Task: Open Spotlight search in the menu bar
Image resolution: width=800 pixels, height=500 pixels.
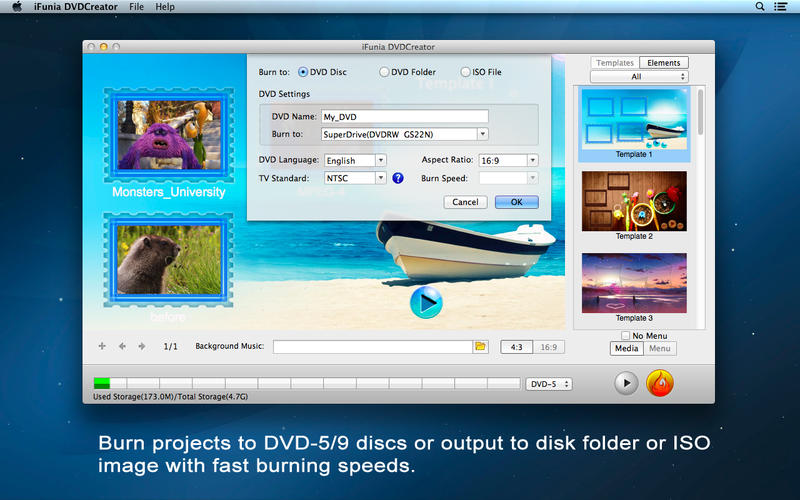Action: 760,7
